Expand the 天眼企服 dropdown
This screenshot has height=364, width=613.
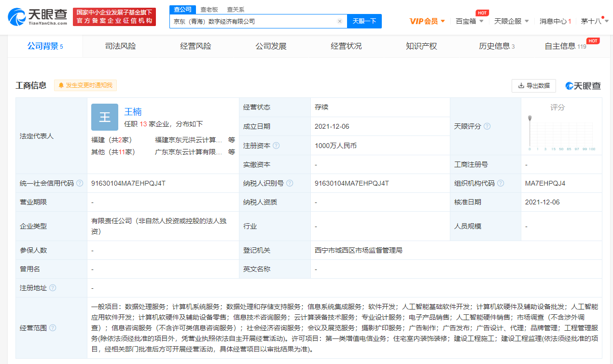(x=511, y=21)
